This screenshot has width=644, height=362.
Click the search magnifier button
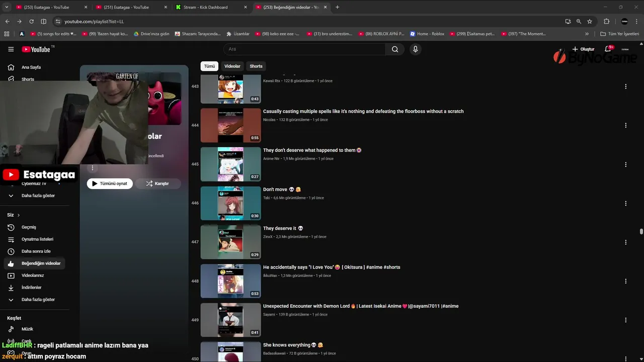tap(395, 49)
